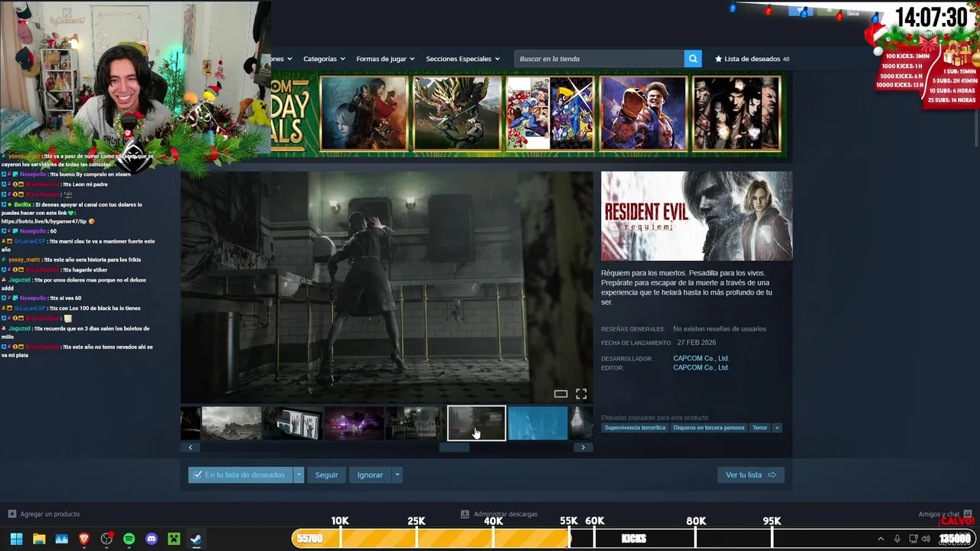Click the microphone tray icon
980x551 pixels.
[897, 539]
